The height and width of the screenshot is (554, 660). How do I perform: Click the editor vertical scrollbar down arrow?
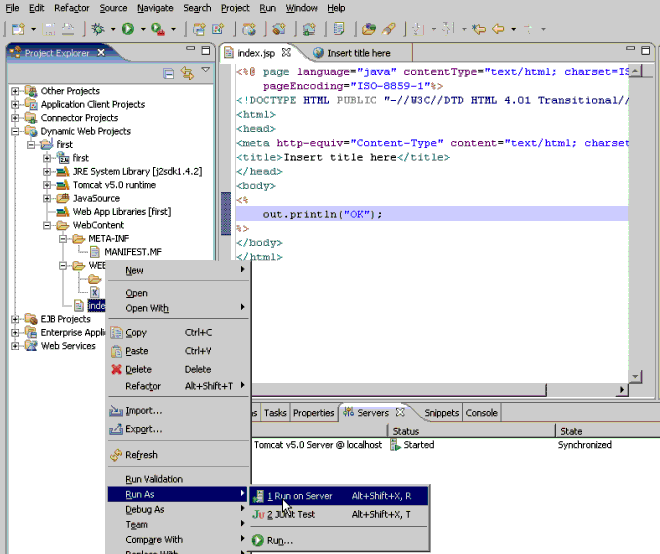[x=635, y=376]
